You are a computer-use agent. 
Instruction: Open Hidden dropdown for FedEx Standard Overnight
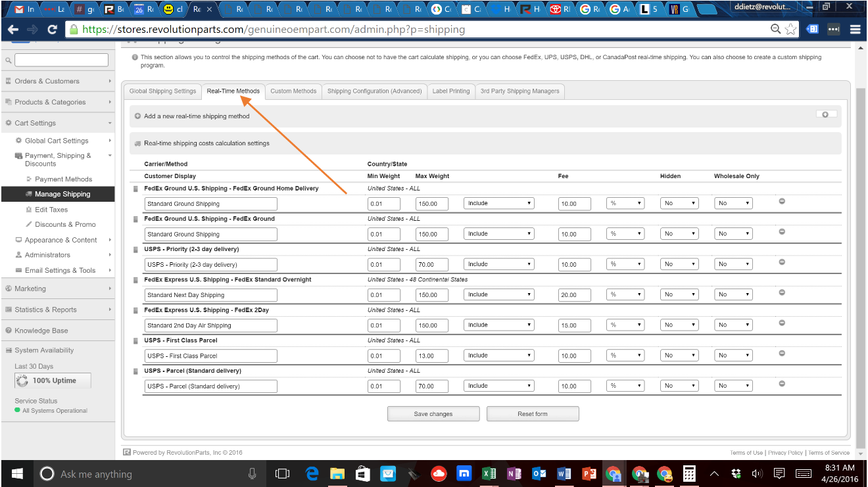[x=679, y=294]
